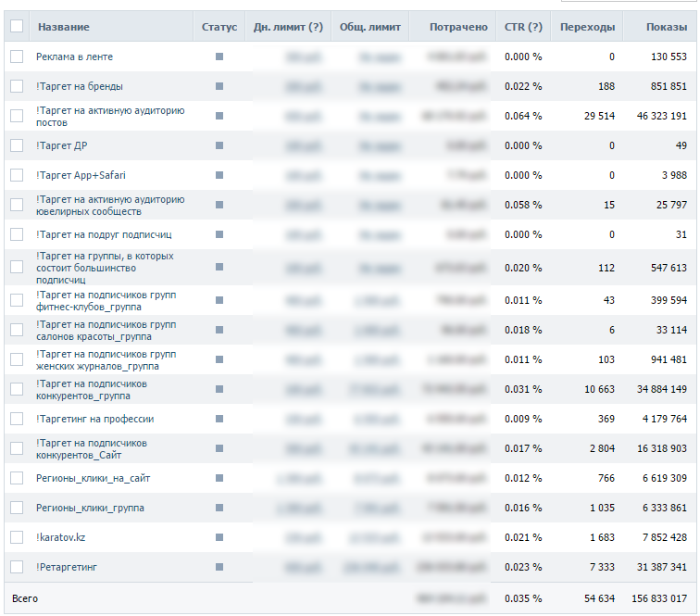Select checkbox next to !Ретаргетинг

point(17,567)
